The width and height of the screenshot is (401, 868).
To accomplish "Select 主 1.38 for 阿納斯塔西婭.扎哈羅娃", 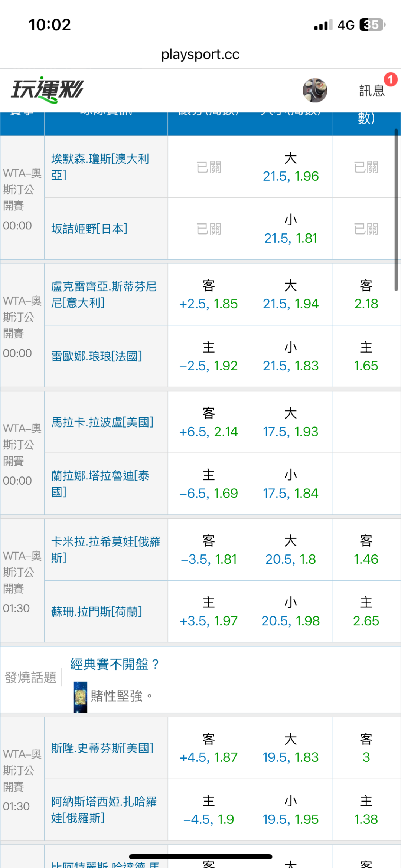I will [x=366, y=810].
